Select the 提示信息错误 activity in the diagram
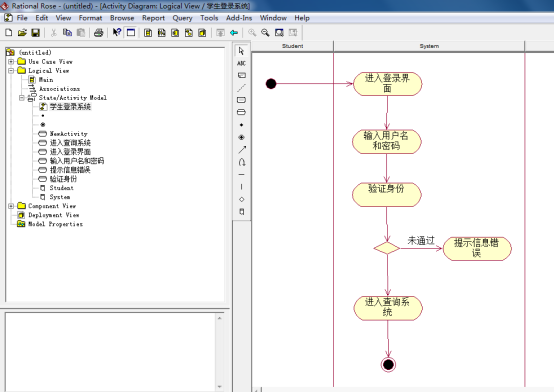This screenshot has height=392, width=554. pyautogui.click(x=477, y=249)
